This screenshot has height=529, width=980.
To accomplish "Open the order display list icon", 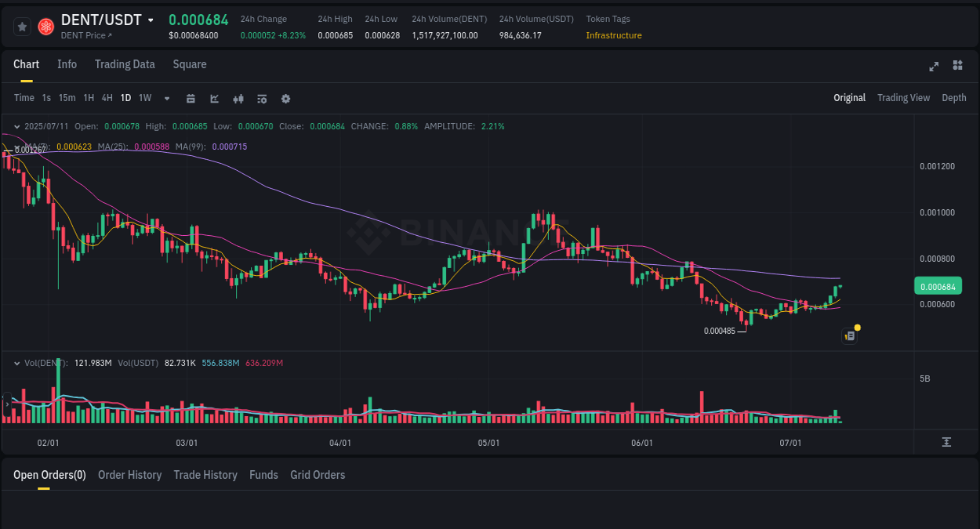I will 261,98.
